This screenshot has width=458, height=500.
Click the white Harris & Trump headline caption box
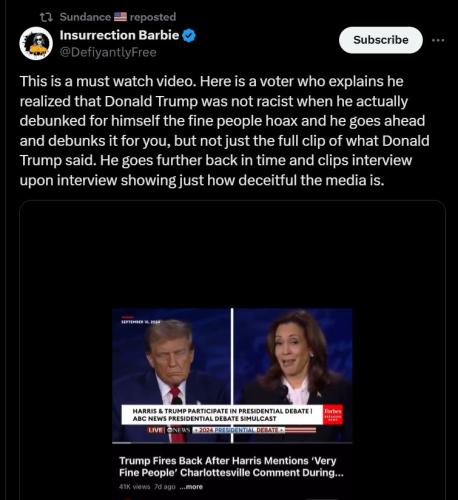pyautogui.click(x=222, y=415)
